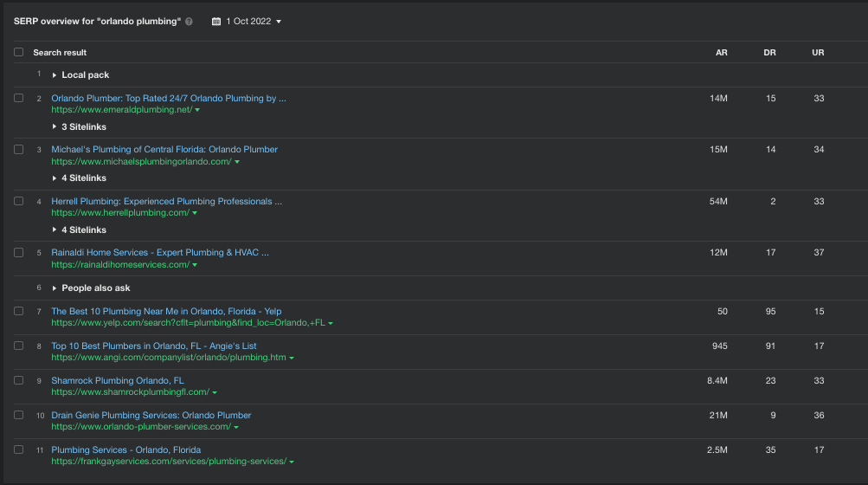This screenshot has height=485, width=868.
Task: Click the AR value 2.5M in frankgayservices row
Action: 717,450
